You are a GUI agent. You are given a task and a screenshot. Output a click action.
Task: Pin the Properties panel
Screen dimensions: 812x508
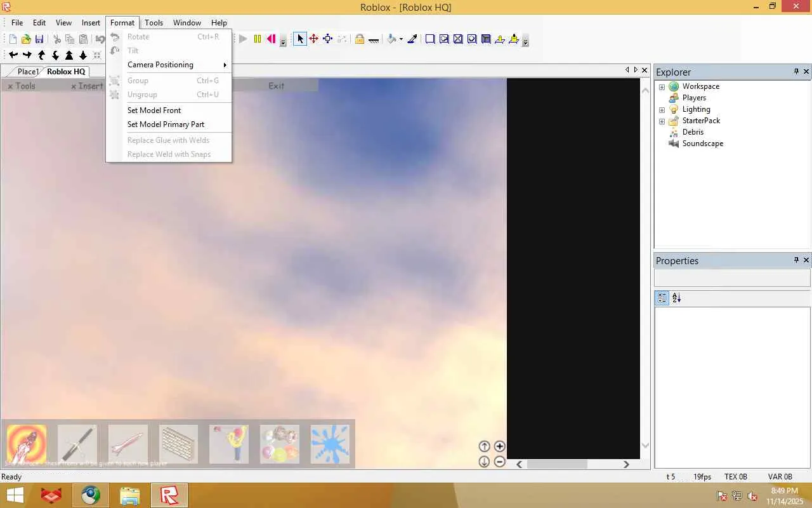click(796, 260)
